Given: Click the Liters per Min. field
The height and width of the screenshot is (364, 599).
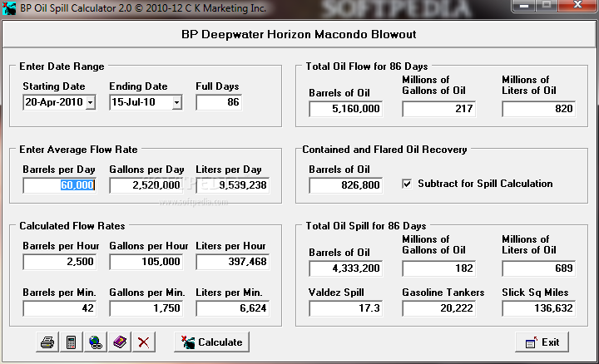Looking at the screenshot, I should tap(233, 308).
